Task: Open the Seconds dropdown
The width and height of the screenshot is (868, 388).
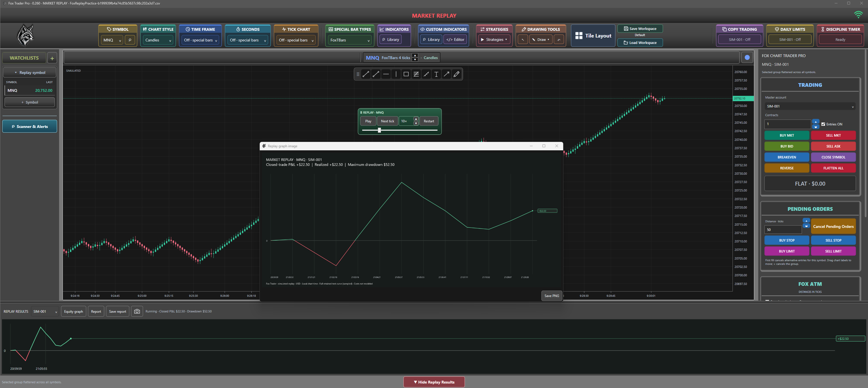Action: click(248, 40)
